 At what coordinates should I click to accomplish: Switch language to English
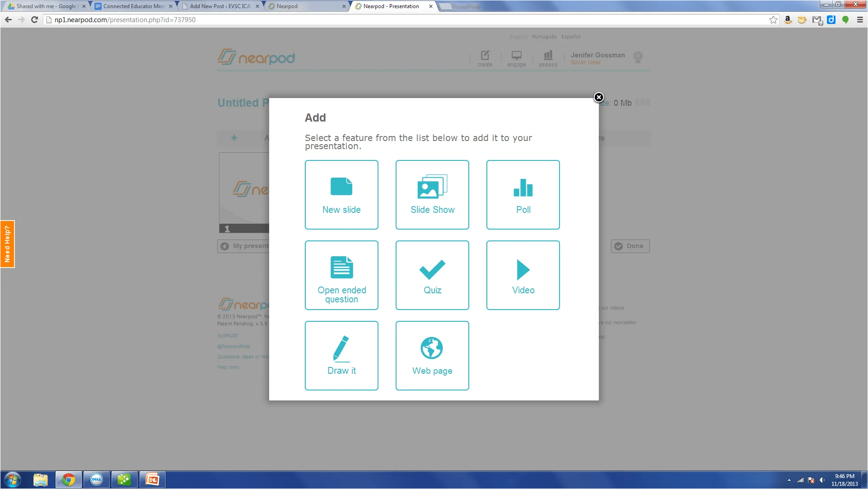click(518, 37)
